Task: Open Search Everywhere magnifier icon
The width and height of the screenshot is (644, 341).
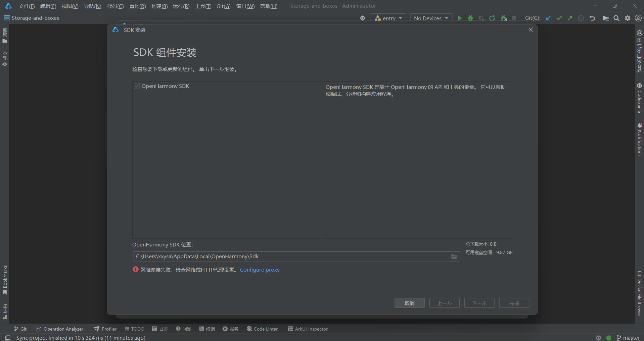Action: click(616, 18)
